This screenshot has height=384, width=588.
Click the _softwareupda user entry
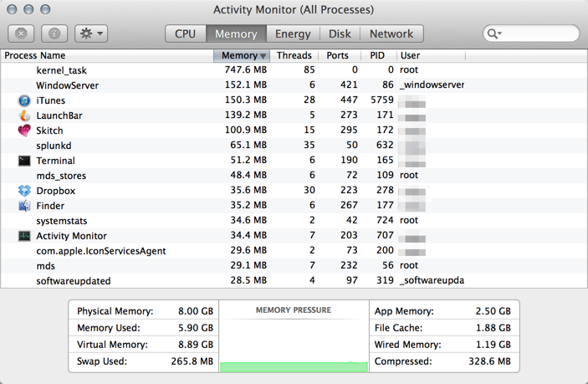pyautogui.click(x=432, y=280)
